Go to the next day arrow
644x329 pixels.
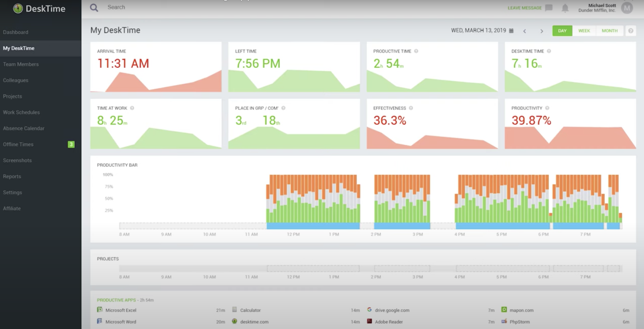coord(542,31)
